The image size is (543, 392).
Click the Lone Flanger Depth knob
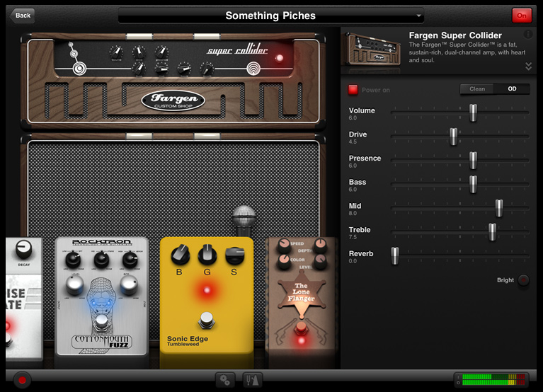click(321, 245)
